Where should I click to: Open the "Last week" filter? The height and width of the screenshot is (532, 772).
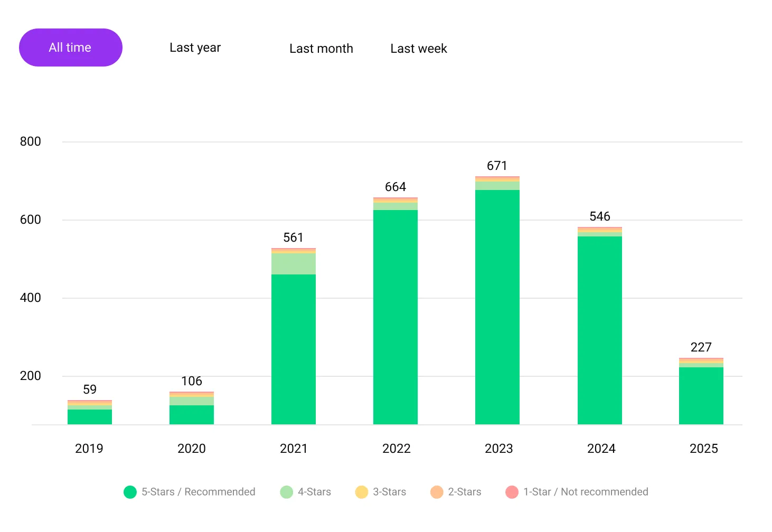coord(418,49)
